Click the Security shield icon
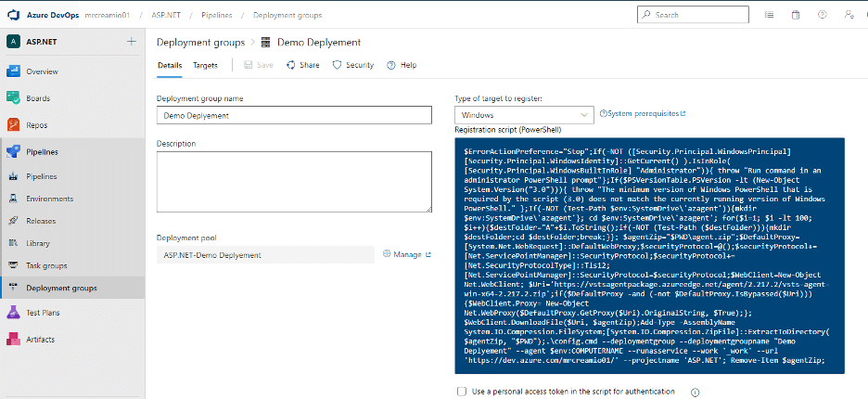Viewport: 868px width, 399px height. 337,65
